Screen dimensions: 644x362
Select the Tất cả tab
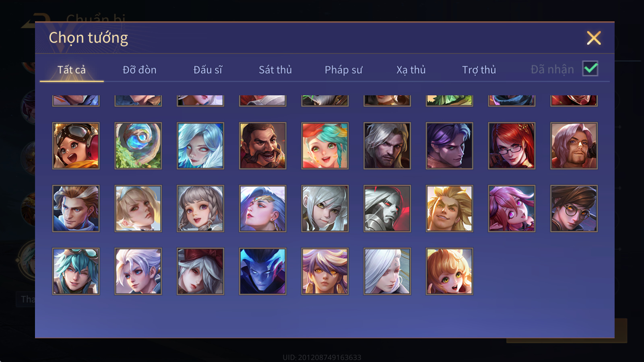coord(72,70)
